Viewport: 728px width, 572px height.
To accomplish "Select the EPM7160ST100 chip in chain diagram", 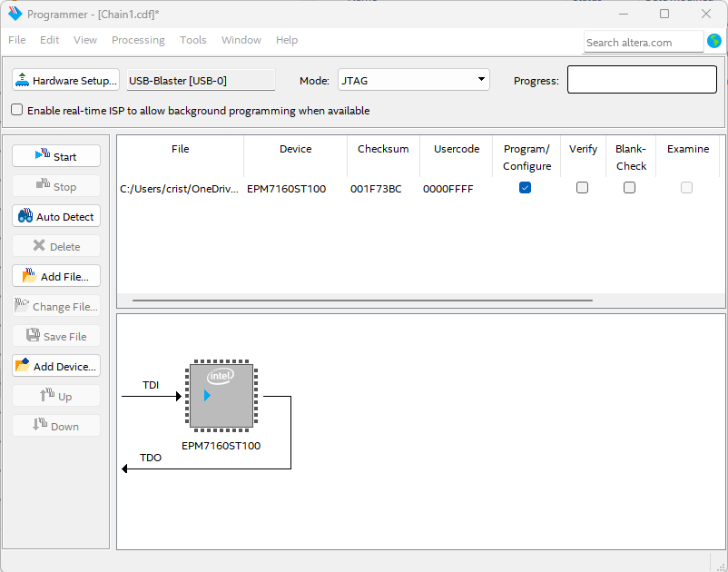I will pos(221,396).
